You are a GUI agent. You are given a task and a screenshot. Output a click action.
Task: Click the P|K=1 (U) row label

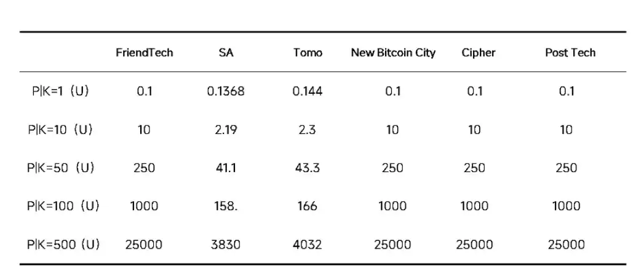(x=60, y=92)
